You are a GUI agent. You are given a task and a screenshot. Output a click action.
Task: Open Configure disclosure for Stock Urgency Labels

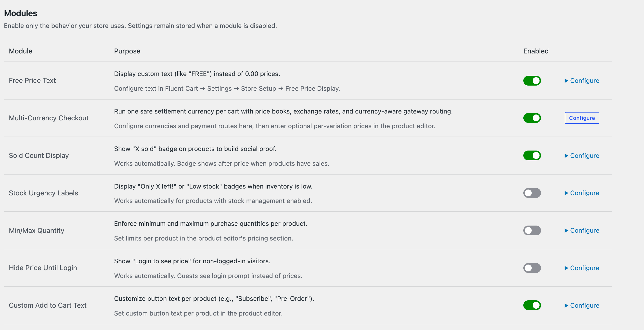coord(582,193)
